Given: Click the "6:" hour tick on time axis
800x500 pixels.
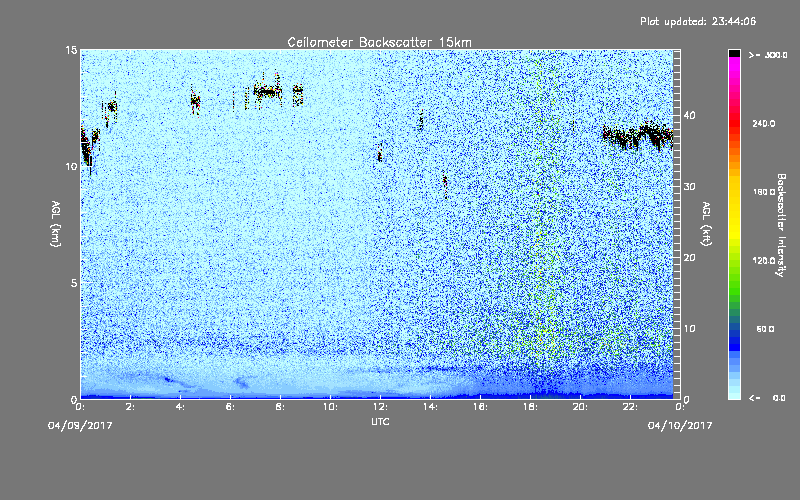Looking at the screenshot, I should (230, 407).
